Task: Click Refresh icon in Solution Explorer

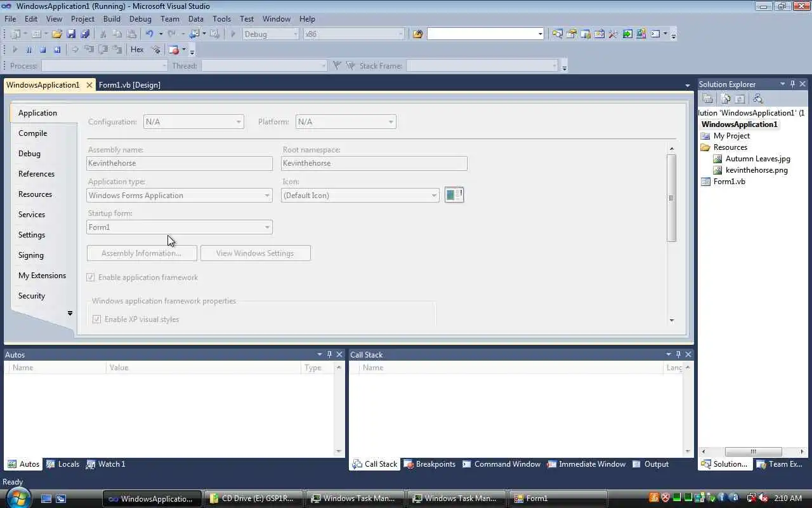Action: pos(740,98)
